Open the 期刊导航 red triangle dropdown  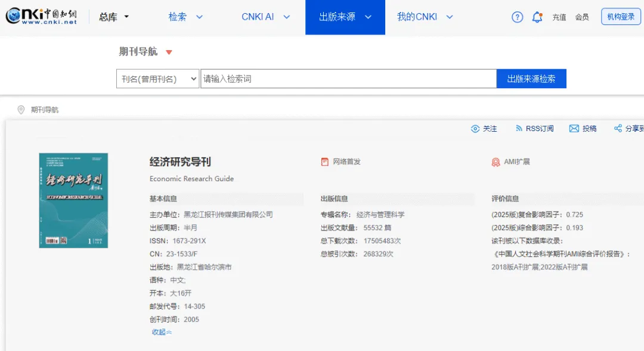coord(169,52)
